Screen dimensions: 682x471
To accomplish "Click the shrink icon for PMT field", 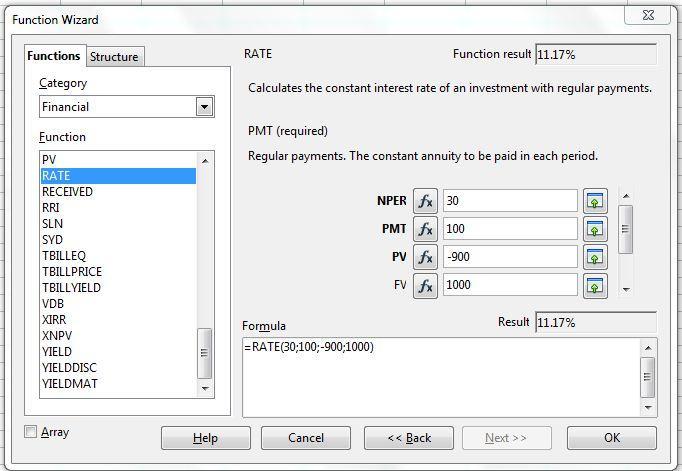I will (595, 229).
